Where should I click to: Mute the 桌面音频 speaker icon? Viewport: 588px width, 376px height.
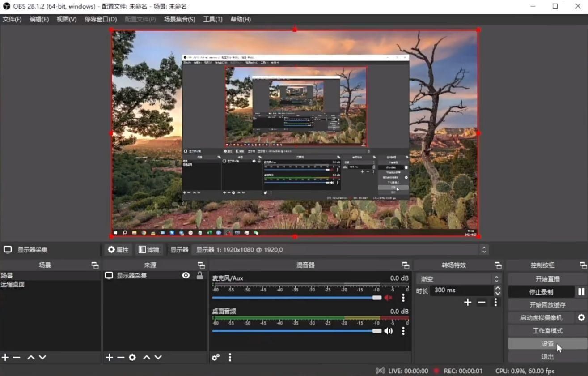[x=388, y=331]
